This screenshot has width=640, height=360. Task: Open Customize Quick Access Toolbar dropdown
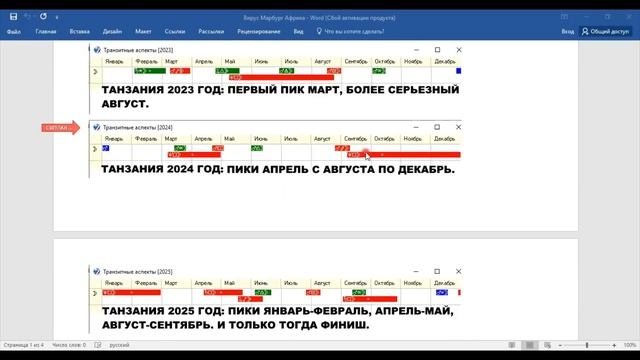pos(57,17)
